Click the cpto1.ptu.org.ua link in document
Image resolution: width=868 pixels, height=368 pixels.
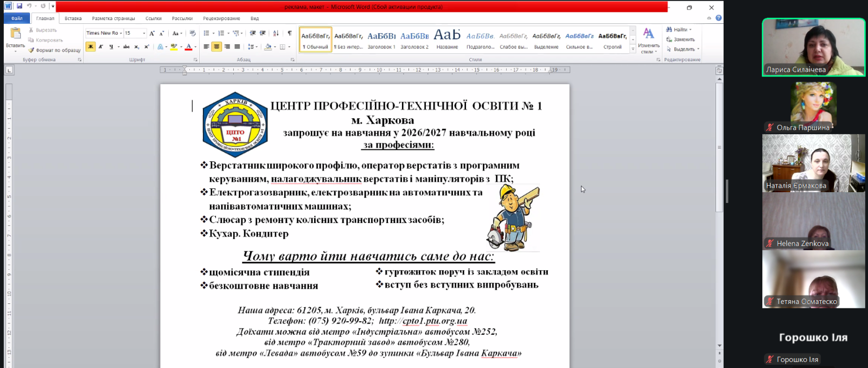coord(435,321)
